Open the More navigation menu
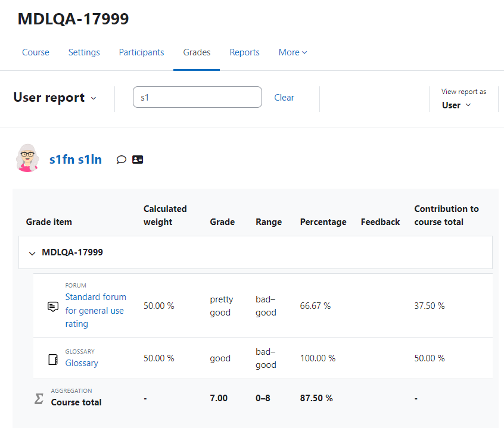Viewport: 504px width, 428px height. pos(293,52)
